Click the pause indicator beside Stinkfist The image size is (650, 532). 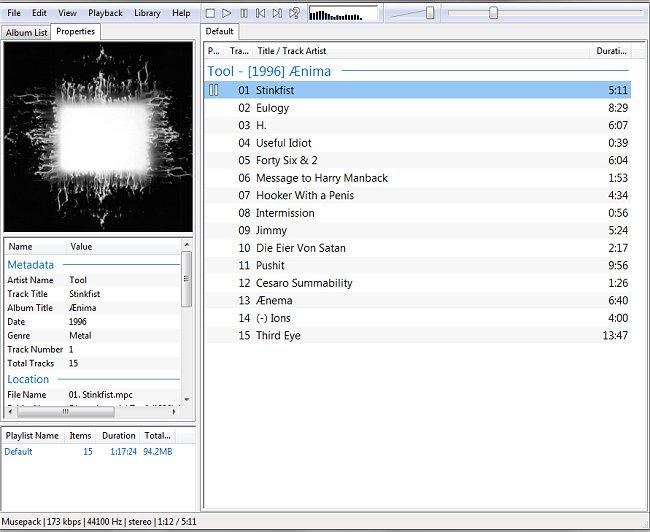pyautogui.click(x=214, y=90)
